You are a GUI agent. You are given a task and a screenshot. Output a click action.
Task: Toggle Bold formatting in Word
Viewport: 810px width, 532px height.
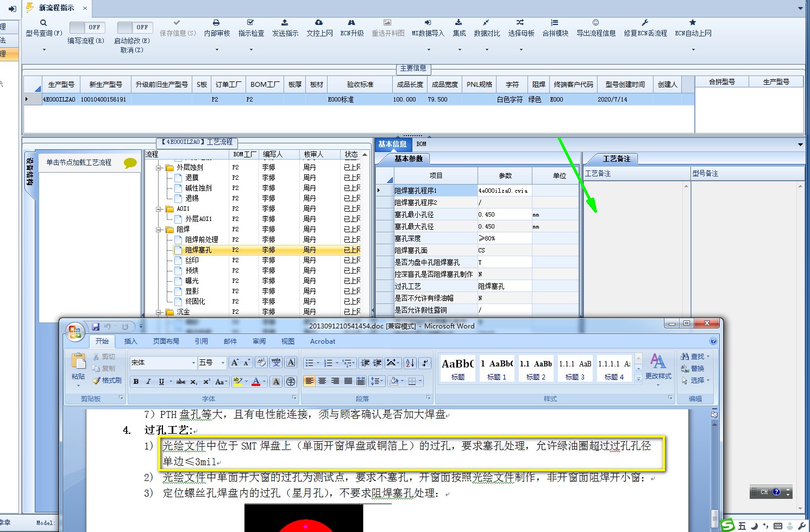(x=136, y=382)
